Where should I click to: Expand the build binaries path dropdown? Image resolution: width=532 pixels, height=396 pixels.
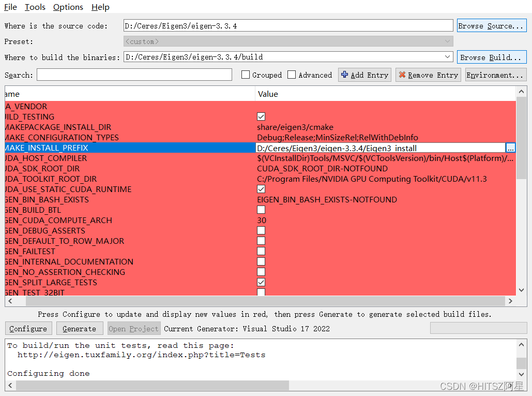click(448, 57)
